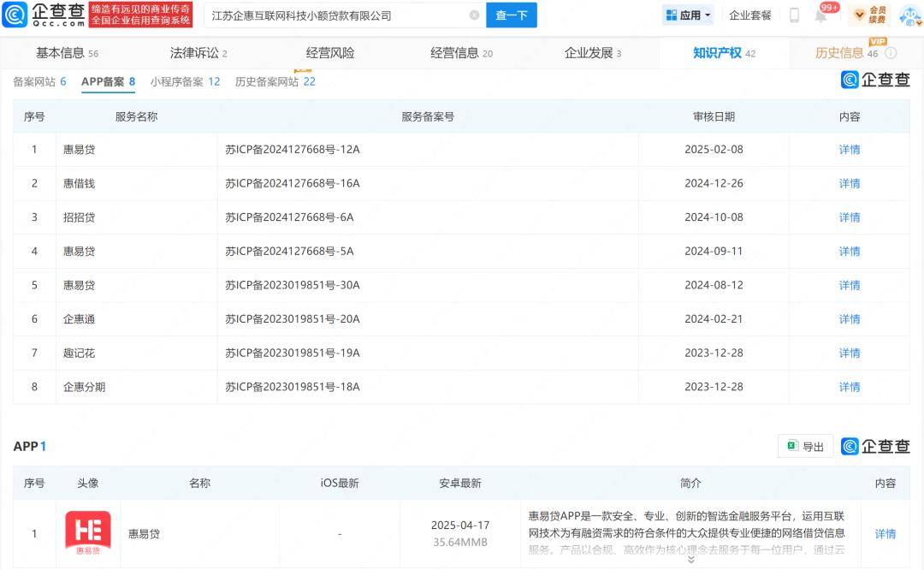
Task: Click the 惠易贷 app logo thumbnail
Action: click(x=88, y=534)
